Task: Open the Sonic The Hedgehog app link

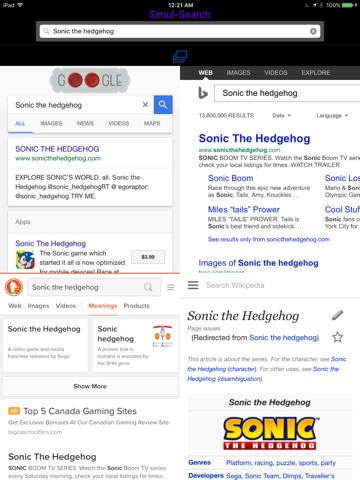Action: (x=51, y=243)
